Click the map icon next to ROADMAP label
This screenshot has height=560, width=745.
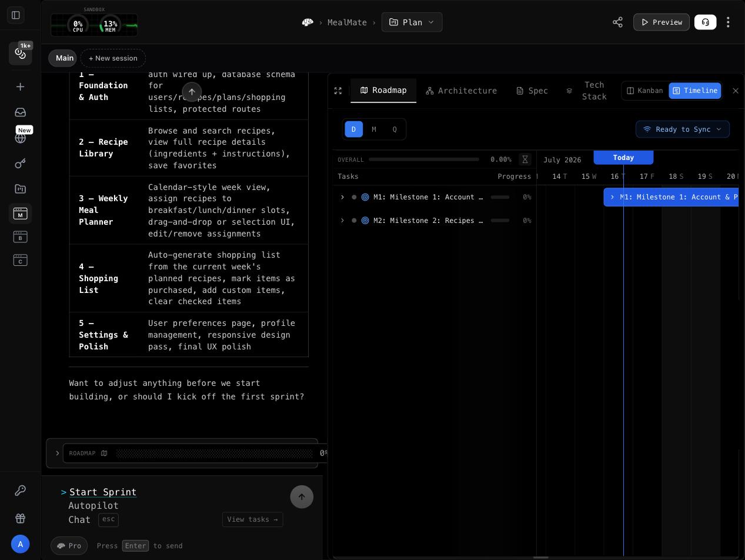click(104, 453)
